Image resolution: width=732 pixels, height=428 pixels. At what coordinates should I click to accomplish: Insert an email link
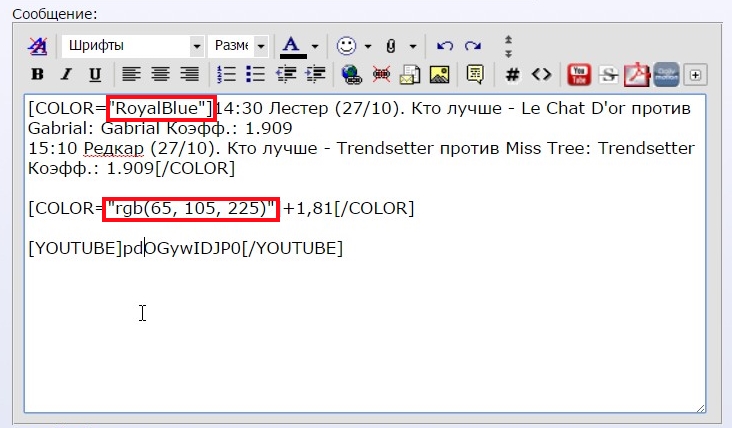tap(410, 74)
